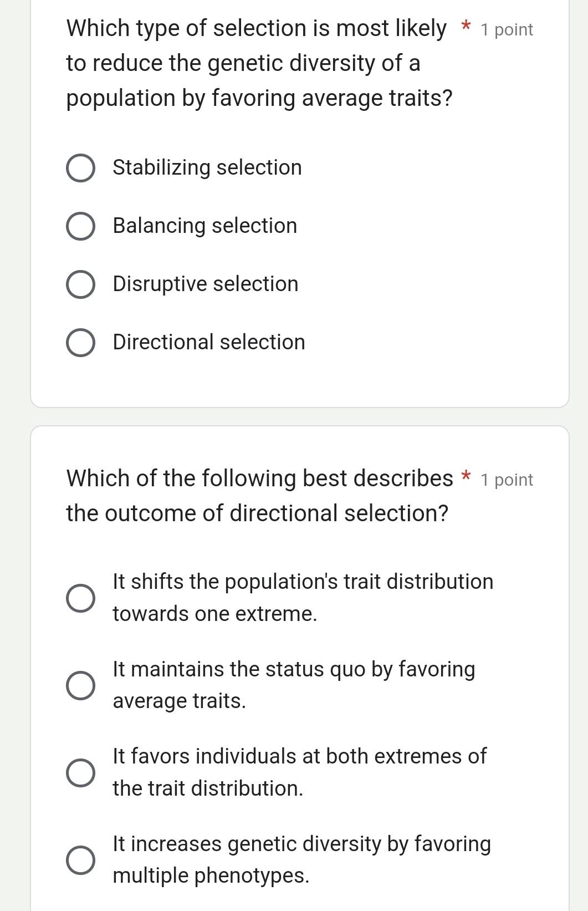Select 'It favors individuals at both extremes'
The height and width of the screenshot is (911, 588).
[x=81, y=772]
